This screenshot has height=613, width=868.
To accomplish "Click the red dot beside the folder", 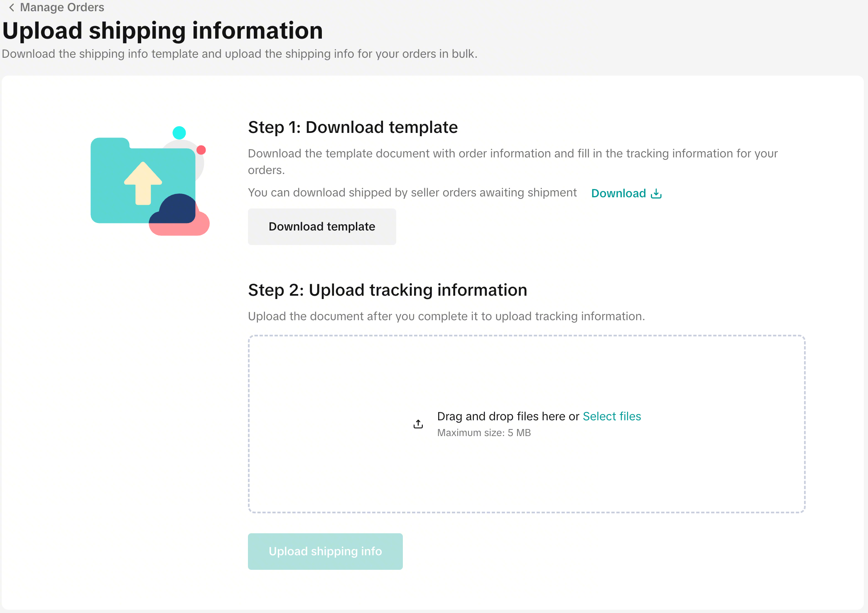I will click(x=201, y=150).
